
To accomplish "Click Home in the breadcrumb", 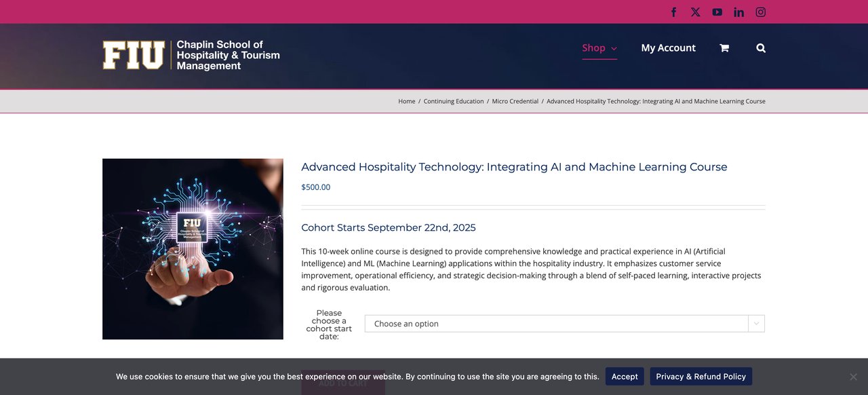I will pos(406,101).
